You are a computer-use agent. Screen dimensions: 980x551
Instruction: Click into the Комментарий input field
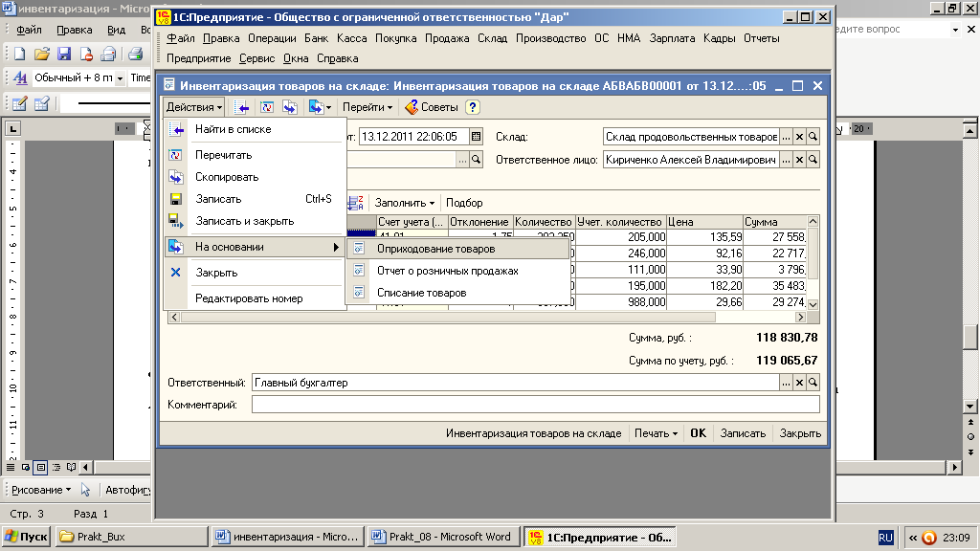(x=536, y=405)
